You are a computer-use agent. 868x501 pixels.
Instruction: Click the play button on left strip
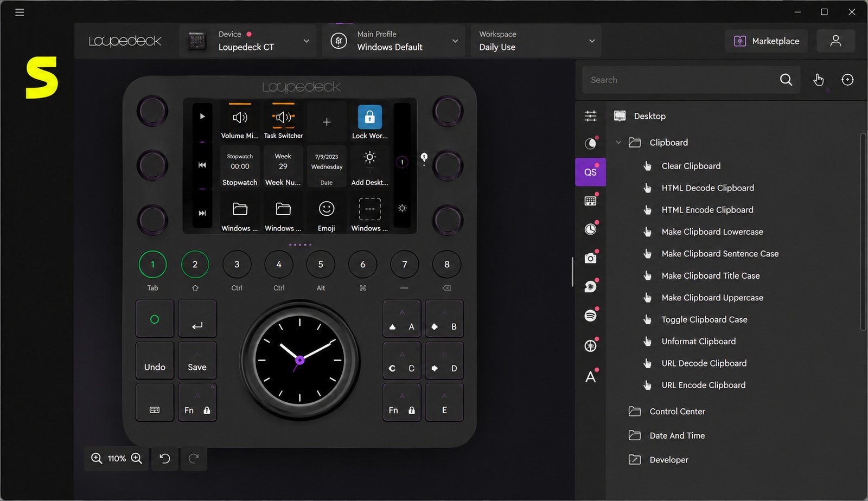[202, 116]
